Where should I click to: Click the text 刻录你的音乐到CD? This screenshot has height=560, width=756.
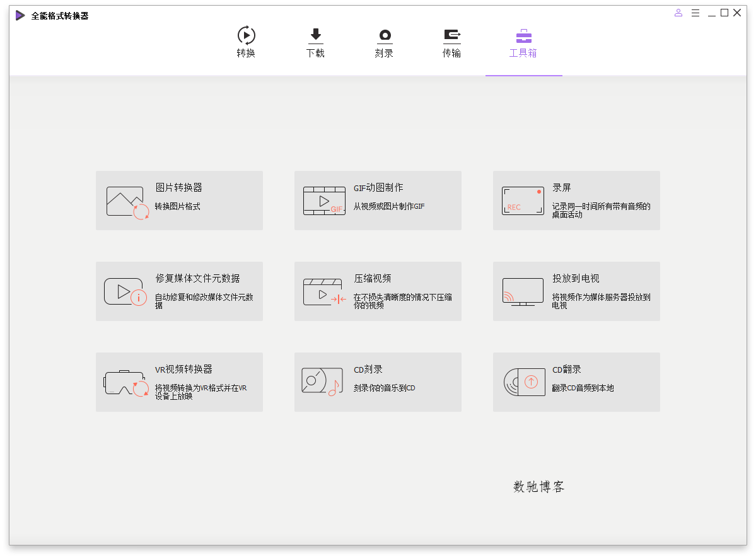click(x=384, y=388)
